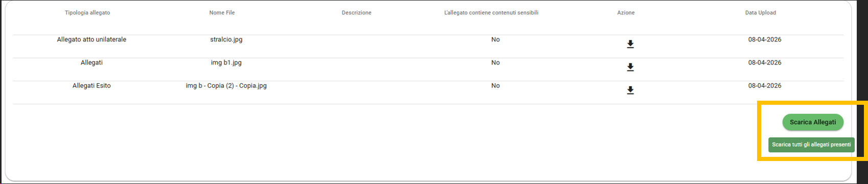Download img b - Copia (2) - Copia.jpg
Screen dimensions: 868x184
[x=630, y=90]
